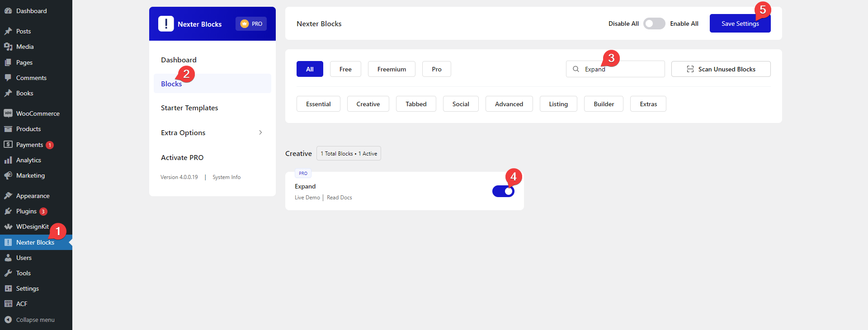Click the WDesignKit sidebar icon
The height and width of the screenshot is (330, 868).
pos(8,226)
